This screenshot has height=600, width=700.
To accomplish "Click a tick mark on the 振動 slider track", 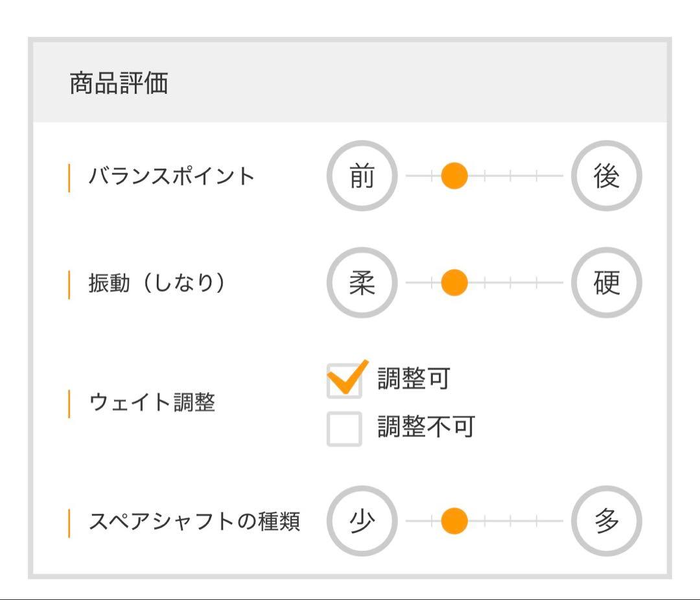I will click(486, 282).
